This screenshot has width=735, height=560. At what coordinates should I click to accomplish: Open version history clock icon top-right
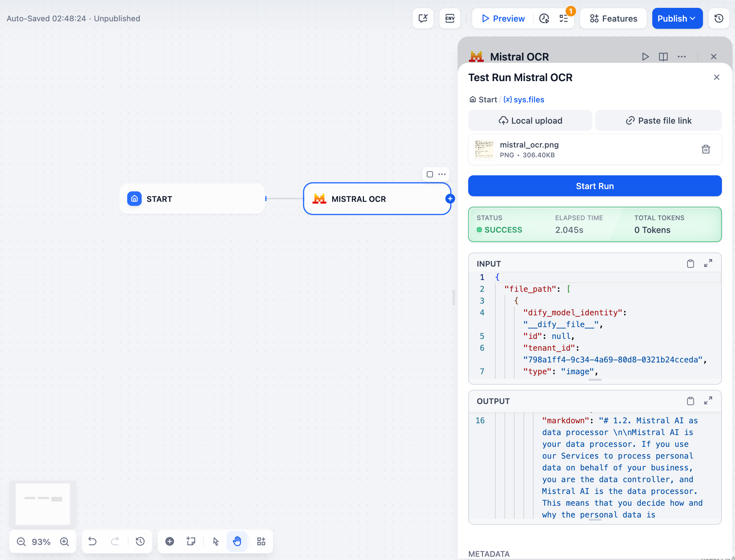tap(719, 18)
